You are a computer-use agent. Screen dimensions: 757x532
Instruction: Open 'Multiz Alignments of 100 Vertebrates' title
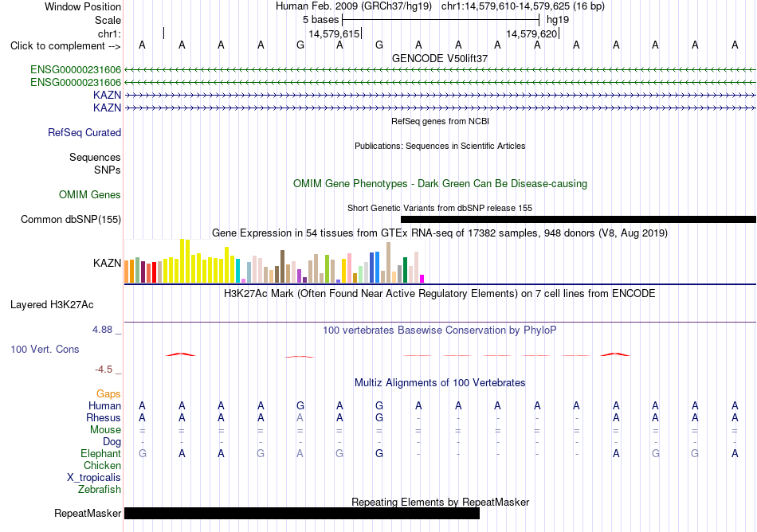tap(440, 383)
